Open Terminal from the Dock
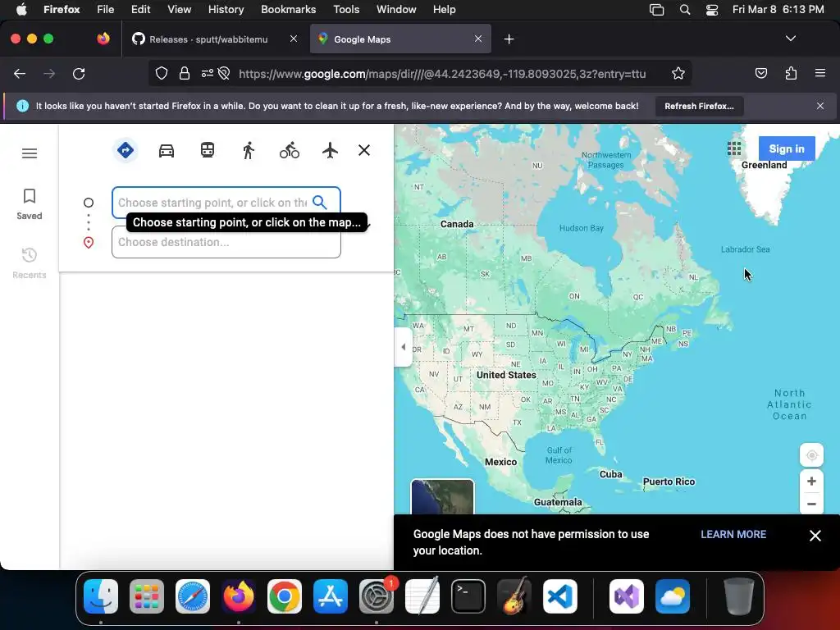840x630 pixels. (x=468, y=596)
